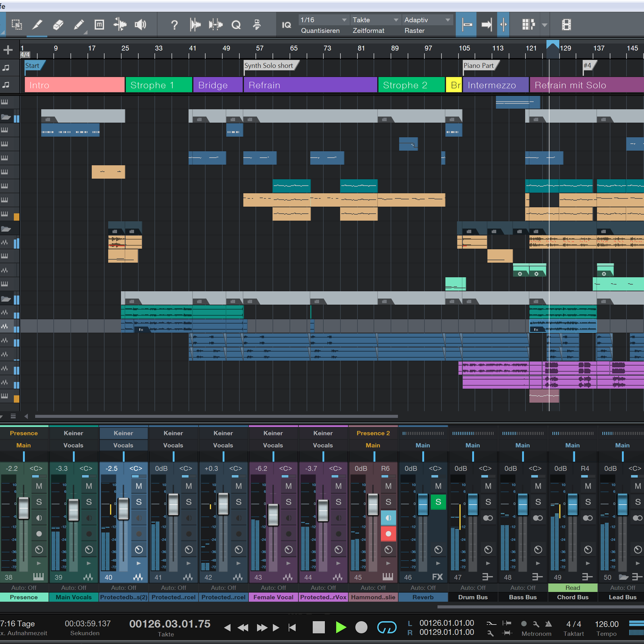Select the Intro arranger section
644x644 pixels.
click(74, 85)
